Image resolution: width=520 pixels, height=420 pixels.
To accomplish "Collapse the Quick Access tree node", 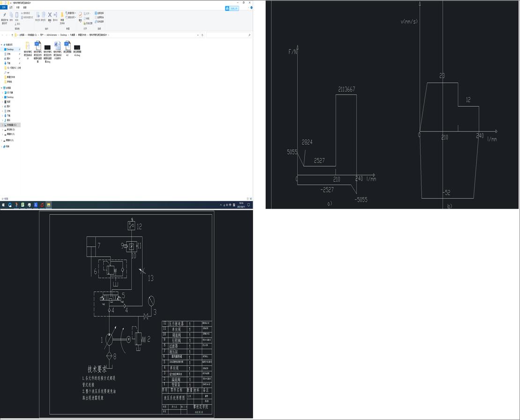I will tap(2, 45).
